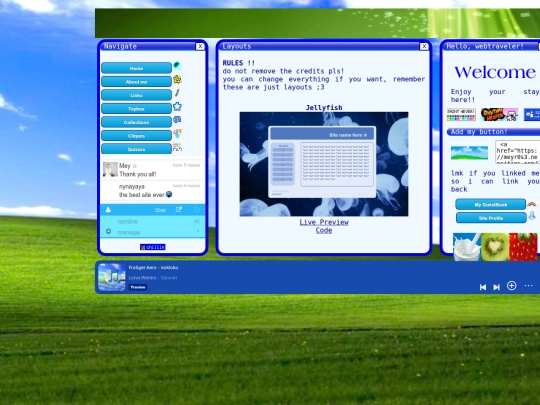
Task: Open the Jellyfish layout preview image
Action: click(324, 164)
